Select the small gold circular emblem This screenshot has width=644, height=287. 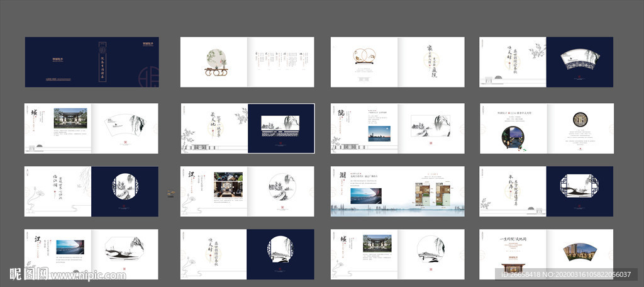point(580,119)
